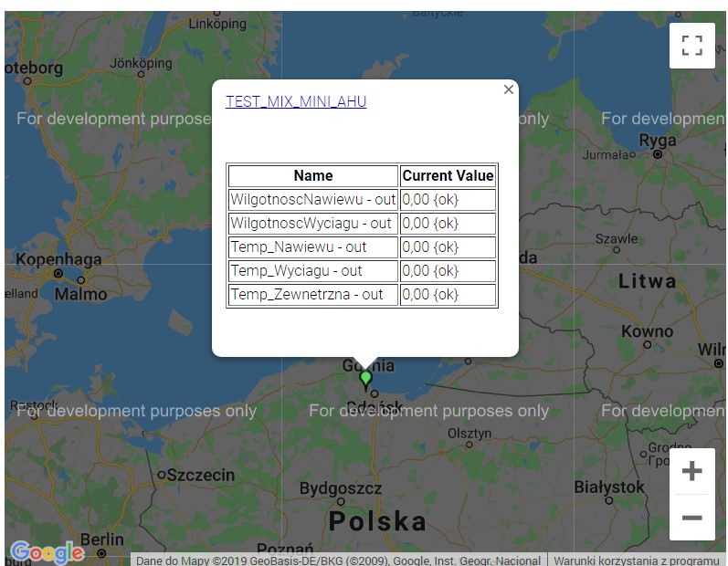This screenshot has height=566, width=728.
Task: Click the Temp_Zewnetrzna current value cell
Action: coord(448,295)
